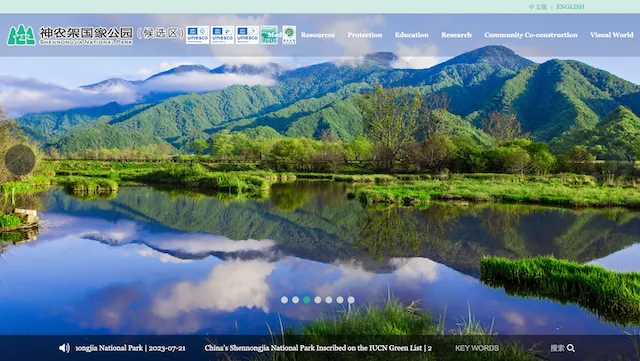
Task: Open the Protection menu
Action: pos(364,35)
